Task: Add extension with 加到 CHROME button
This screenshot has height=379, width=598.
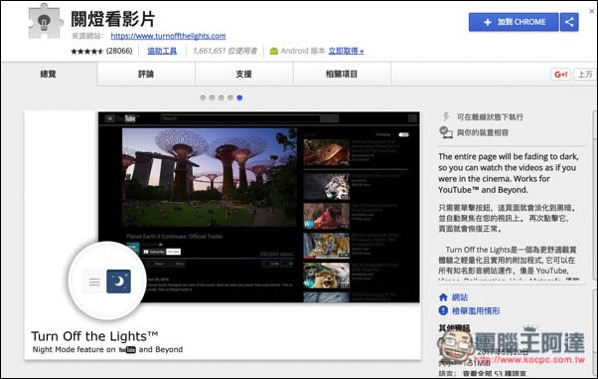Action: 514,22
